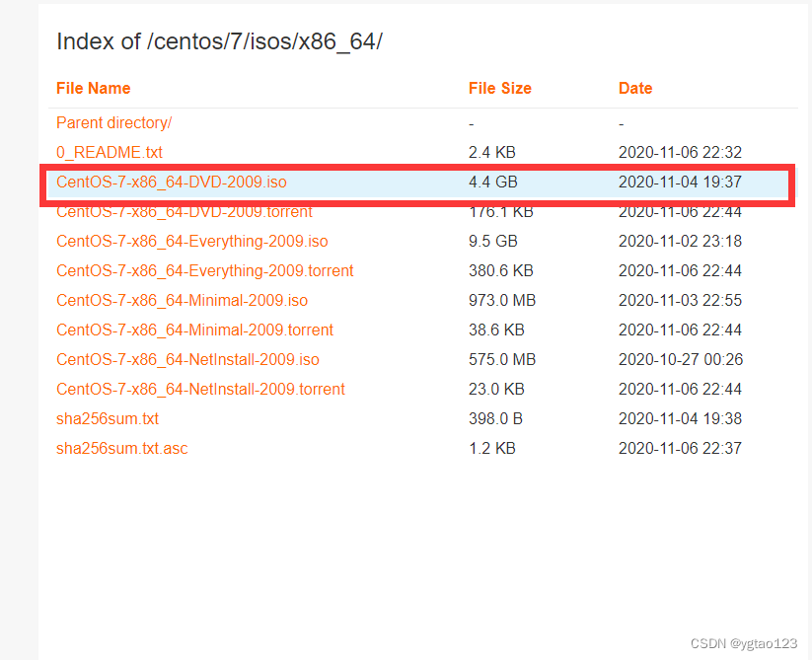The height and width of the screenshot is (660, 812).
Task: Open CentOS-7-x86_64-Everything-2009.torrent link
Action: coord(205,270)
